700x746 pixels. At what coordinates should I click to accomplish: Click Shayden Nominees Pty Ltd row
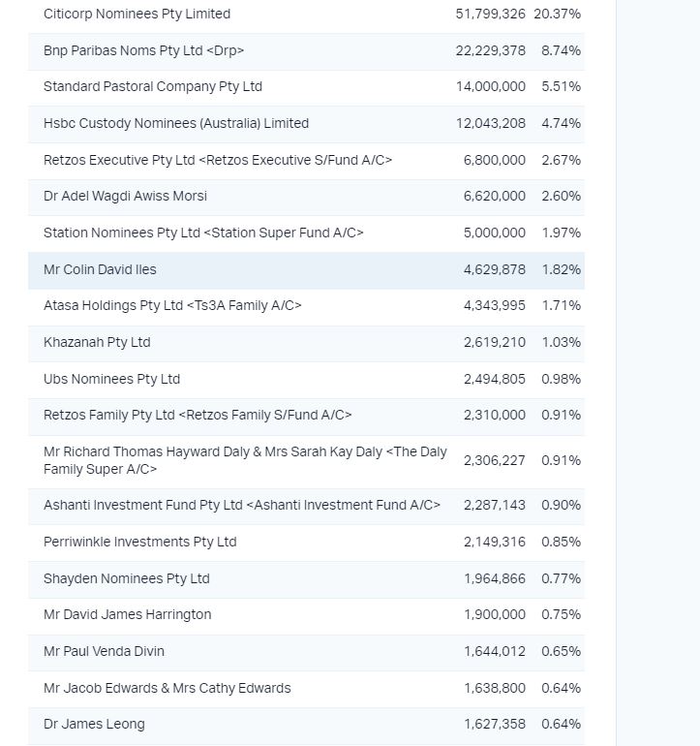tap(306, 579)
